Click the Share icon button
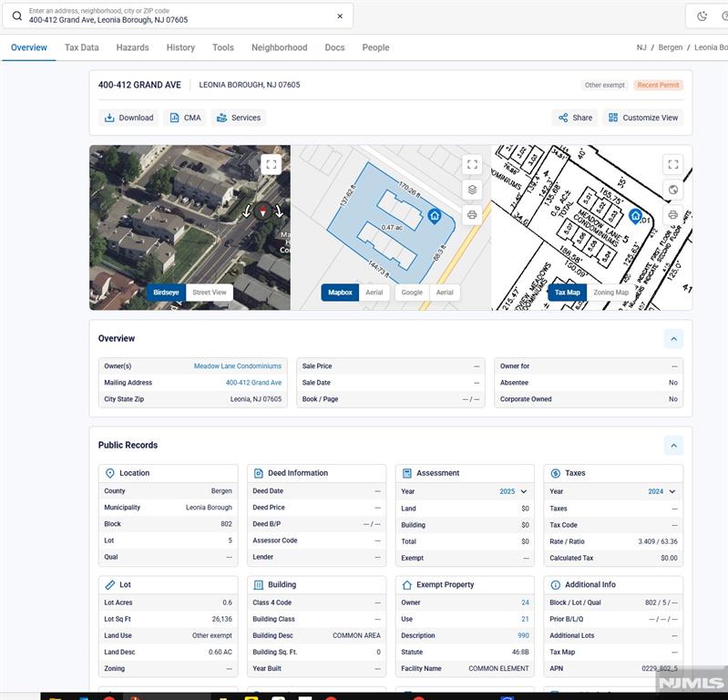 [573, 118]
